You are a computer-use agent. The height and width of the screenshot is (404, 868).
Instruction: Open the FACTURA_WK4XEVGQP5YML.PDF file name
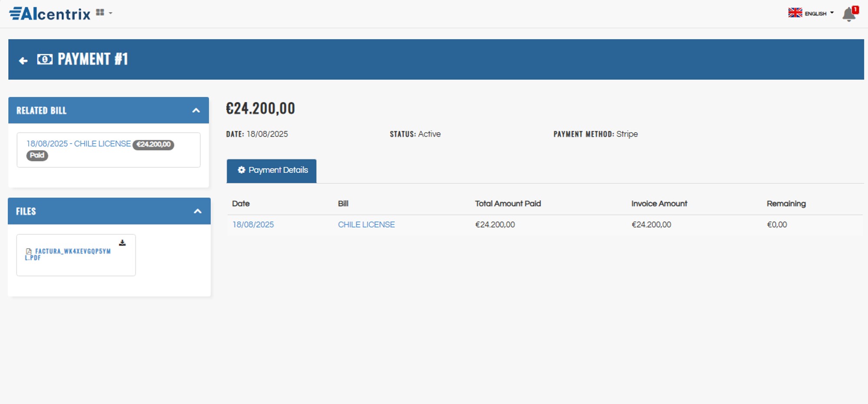(x=72, y=252)
